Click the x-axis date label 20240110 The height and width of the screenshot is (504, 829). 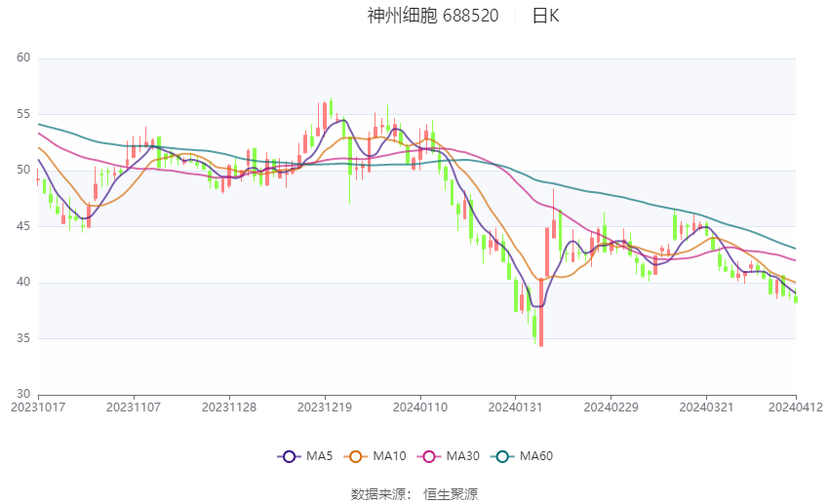click(420, 407)
